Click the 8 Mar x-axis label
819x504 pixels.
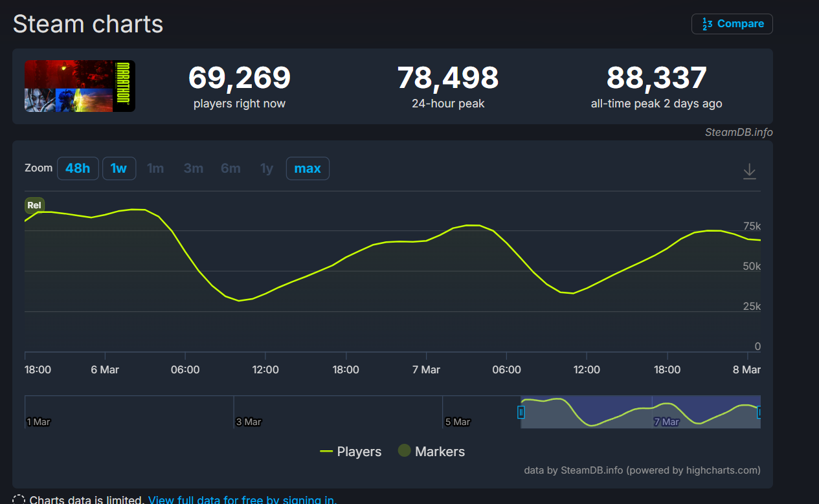click(x=746, y=370)
